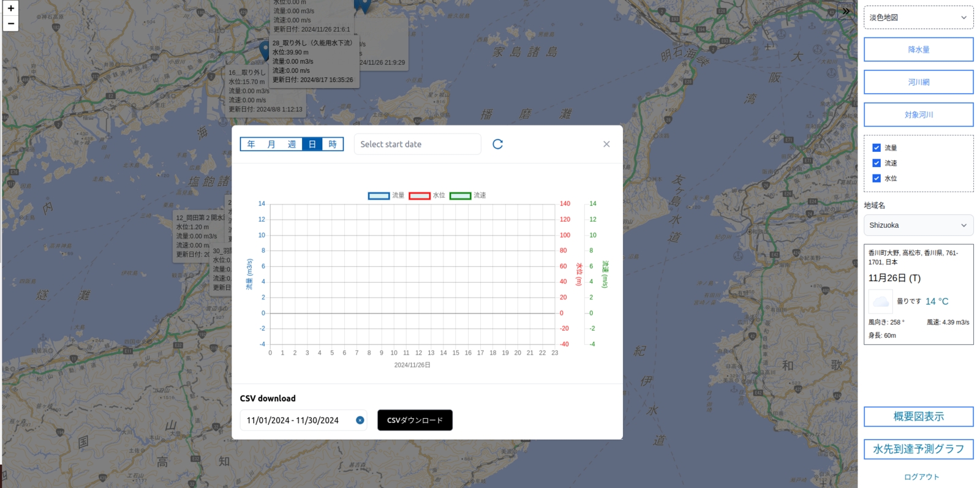Click the chart date label 2024/11/26日
This screenshot has width=980, height=488.
412,365
